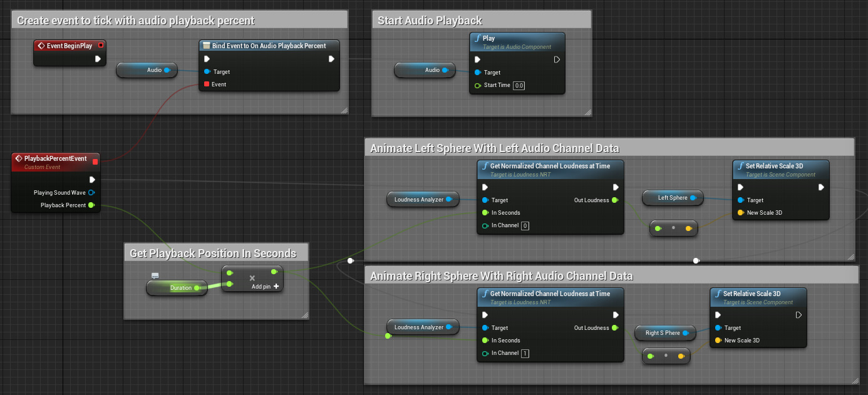The width and height of the screenshot is (868, 395).
Task: Click the red square icon on PlaybackPercentEvent
Action: click(x=94, y=161)
